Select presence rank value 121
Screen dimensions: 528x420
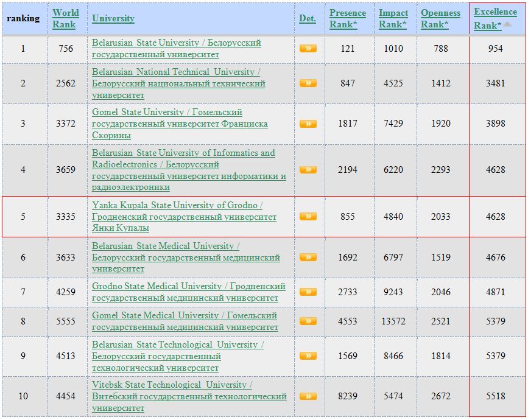(x=348, y=49)
